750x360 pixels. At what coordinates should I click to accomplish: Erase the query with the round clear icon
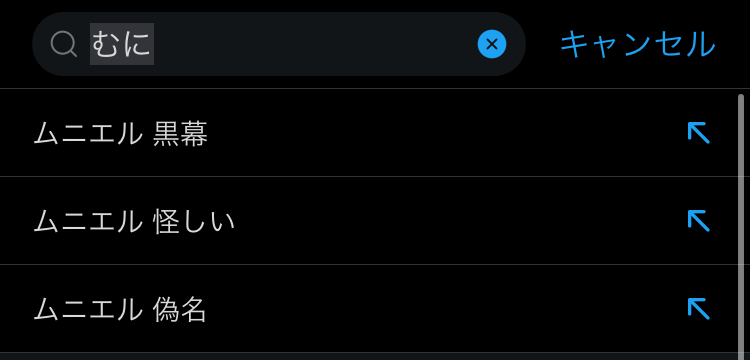(492, 44)
